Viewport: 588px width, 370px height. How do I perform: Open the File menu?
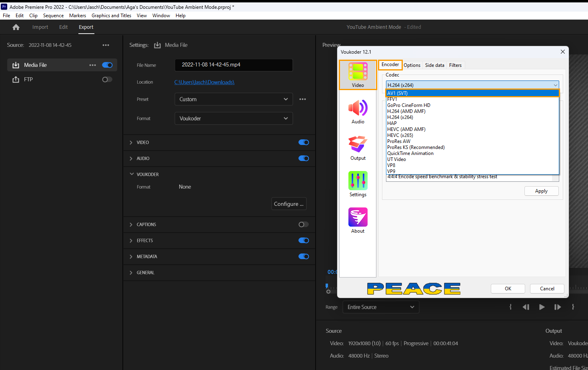(6, 16)
